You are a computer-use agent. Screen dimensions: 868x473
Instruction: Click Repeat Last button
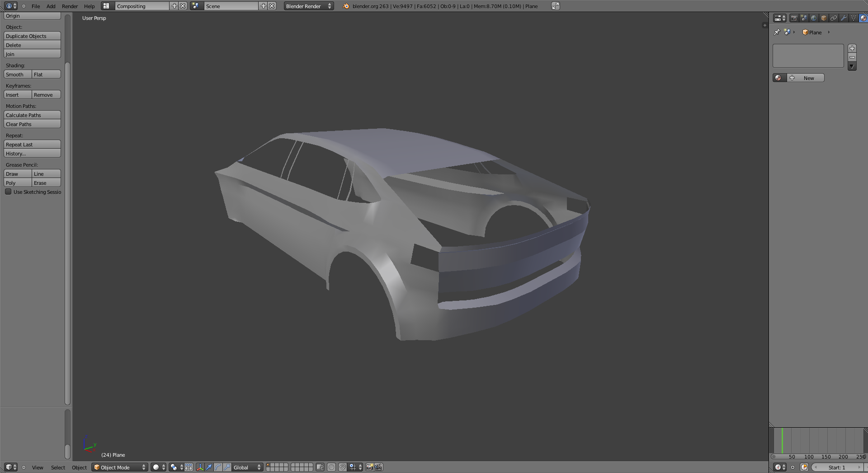pos(32,145)
